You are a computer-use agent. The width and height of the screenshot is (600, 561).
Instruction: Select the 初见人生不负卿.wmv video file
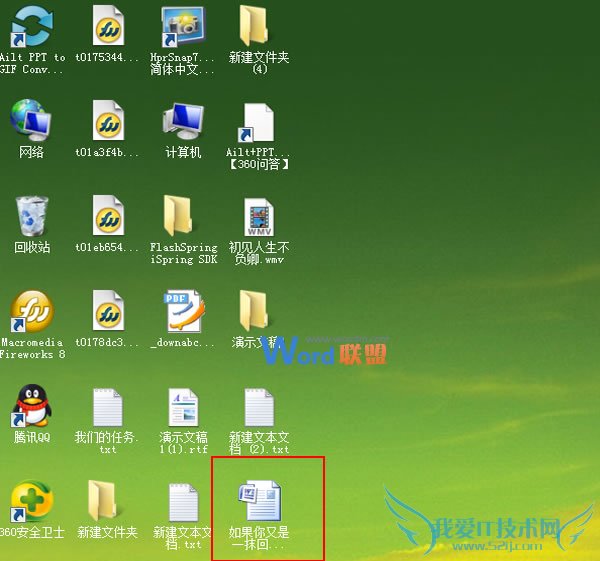coord(259,217)
